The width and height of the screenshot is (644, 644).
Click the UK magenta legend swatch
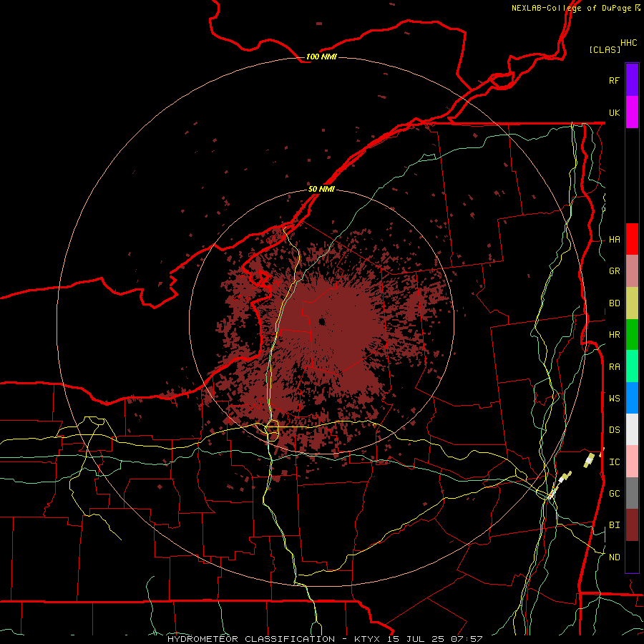(632, 112)
